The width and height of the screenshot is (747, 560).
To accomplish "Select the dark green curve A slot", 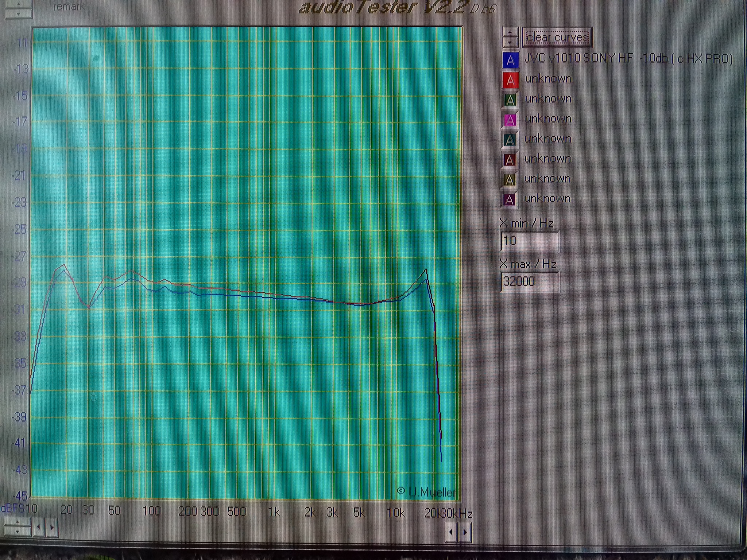I will pos(510,100).
